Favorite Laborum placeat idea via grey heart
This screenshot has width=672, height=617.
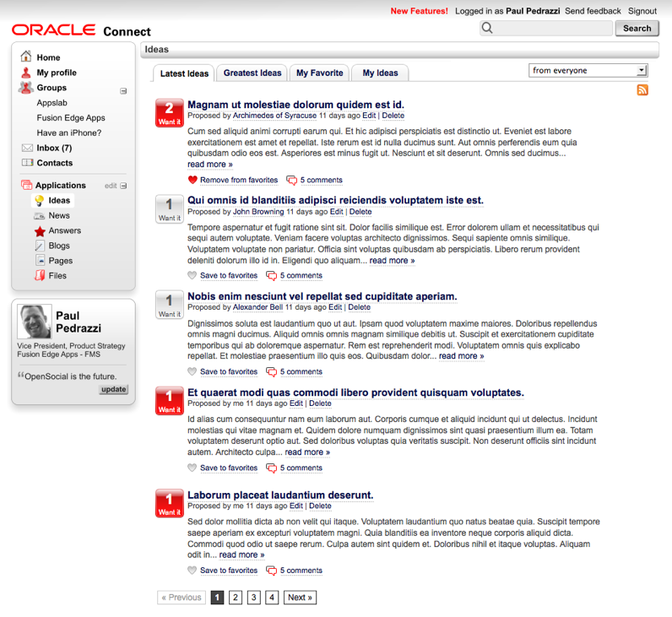point(192,571)
